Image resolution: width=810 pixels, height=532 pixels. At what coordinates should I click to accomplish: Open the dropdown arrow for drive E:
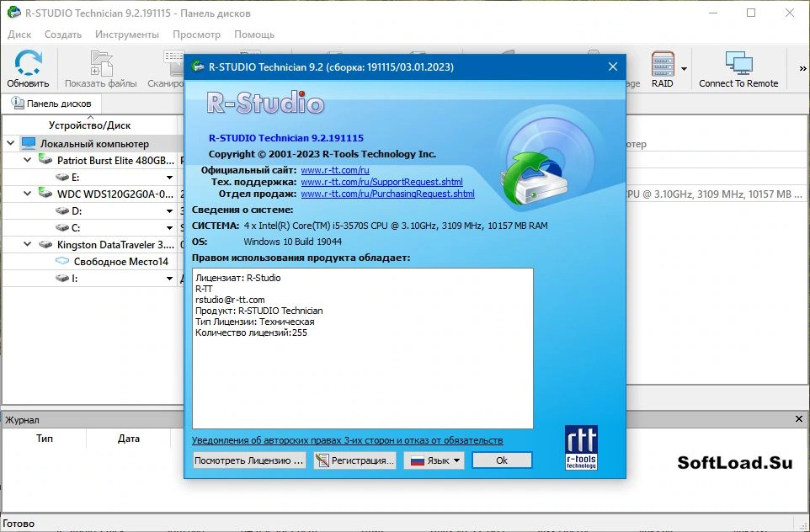coord(169,177)
